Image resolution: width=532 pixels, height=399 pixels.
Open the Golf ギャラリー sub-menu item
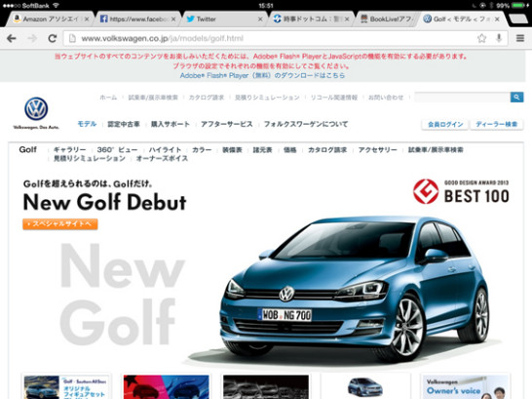pyautogui.click(x=69, y=150)
